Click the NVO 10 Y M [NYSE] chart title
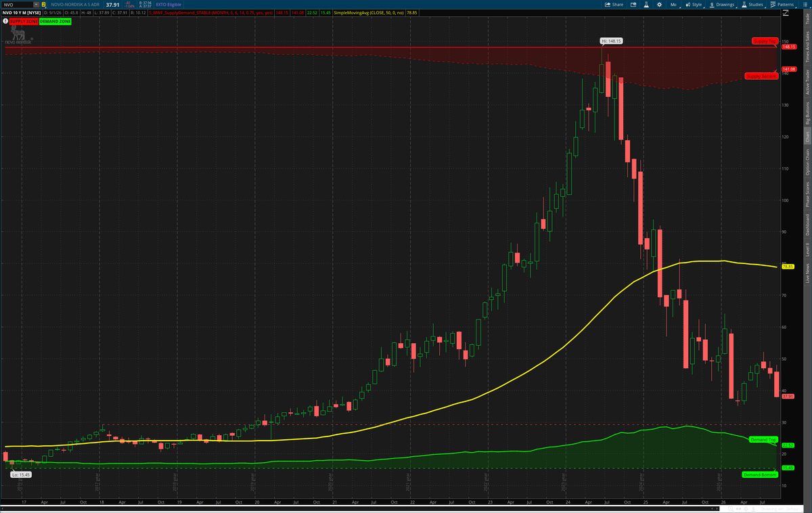The width and height of the screenshot is (812, 513). [22, 12]
